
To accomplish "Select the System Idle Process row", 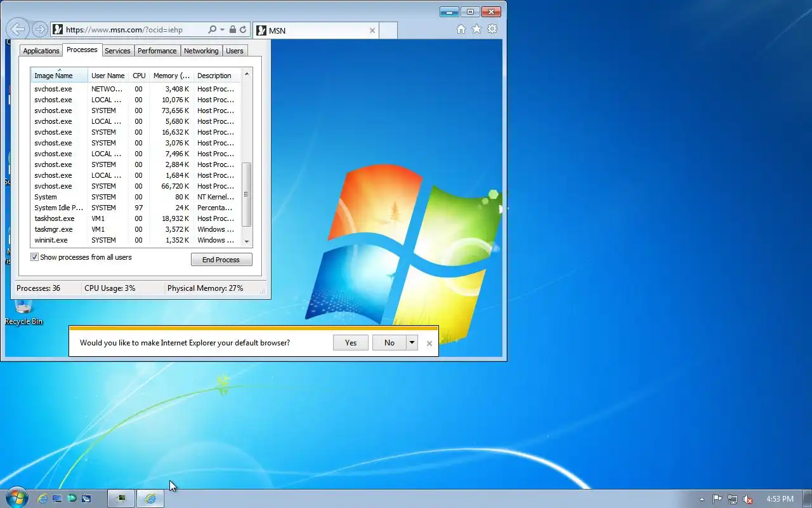I will point(136,208).
